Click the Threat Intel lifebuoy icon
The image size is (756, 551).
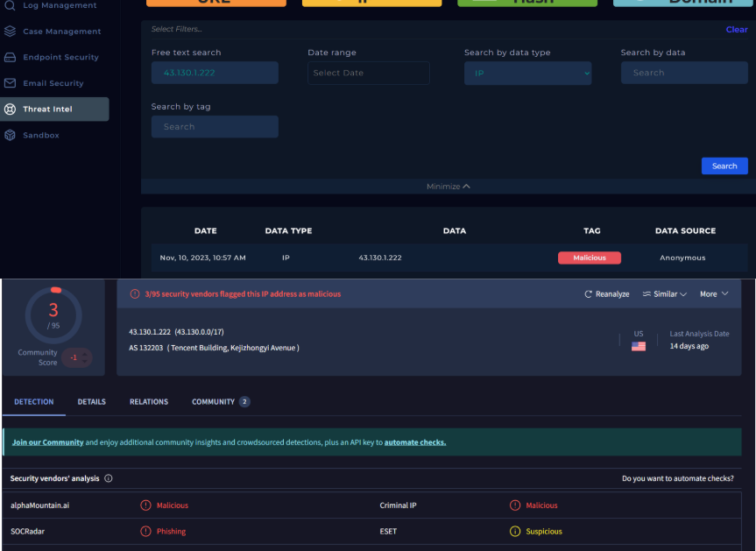(10, 109)
